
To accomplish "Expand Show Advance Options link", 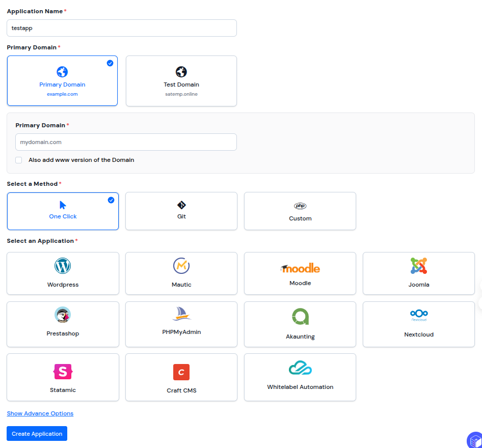I will coord(40,413).
